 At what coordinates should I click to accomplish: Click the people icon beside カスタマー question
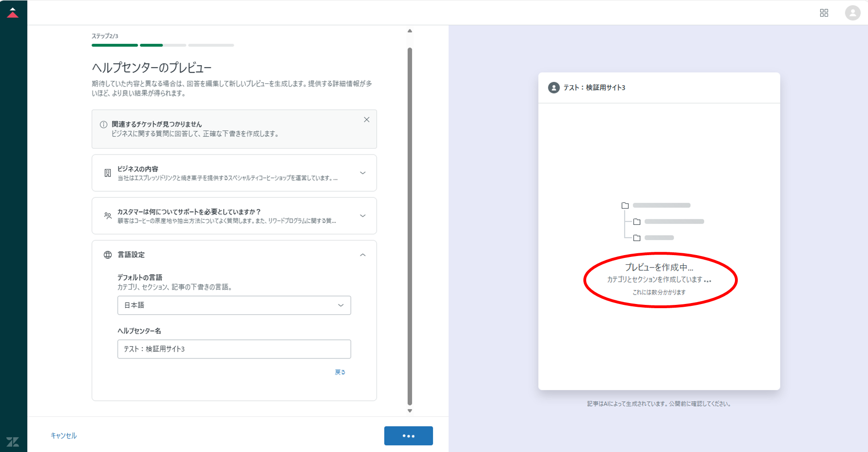pos(107,216)
